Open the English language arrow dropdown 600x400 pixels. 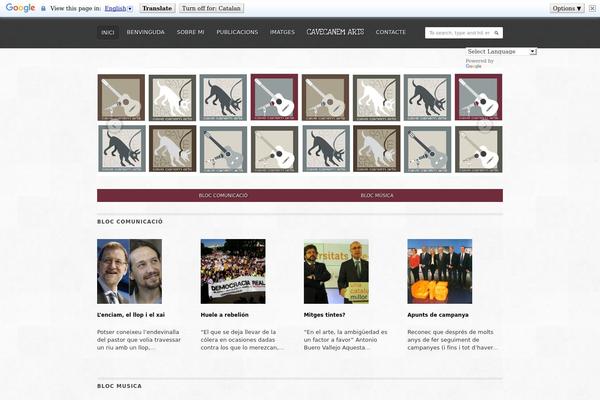pos(130,8)
